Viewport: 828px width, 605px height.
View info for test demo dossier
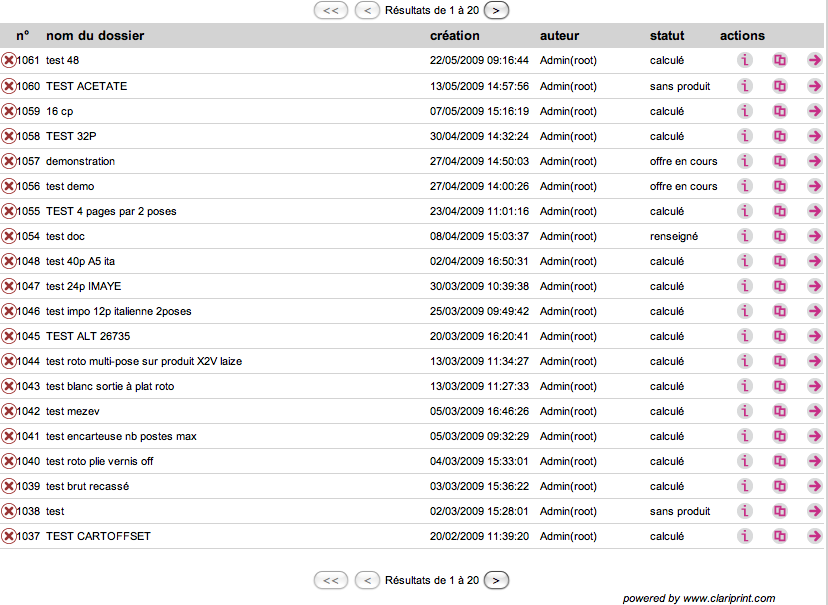click(x=745, y=186)
